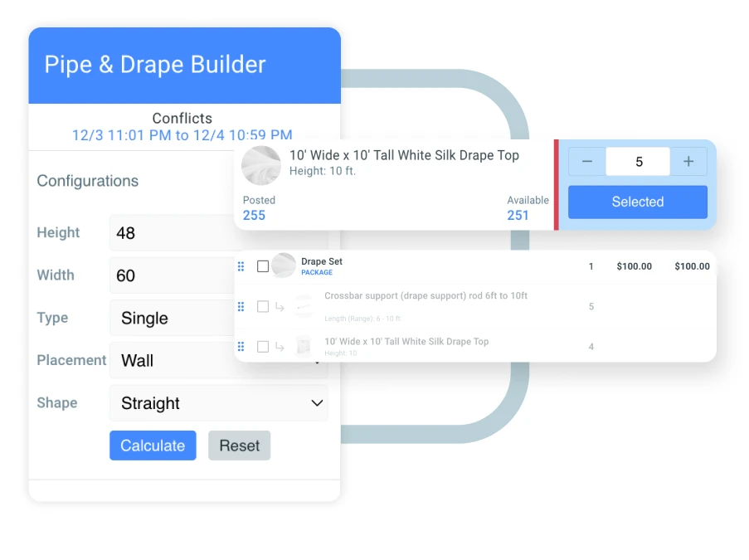The height and width of the screenshot is (560, 749).
Task: Check the Crossbar support rod checkbox
Action: (264, 306)
